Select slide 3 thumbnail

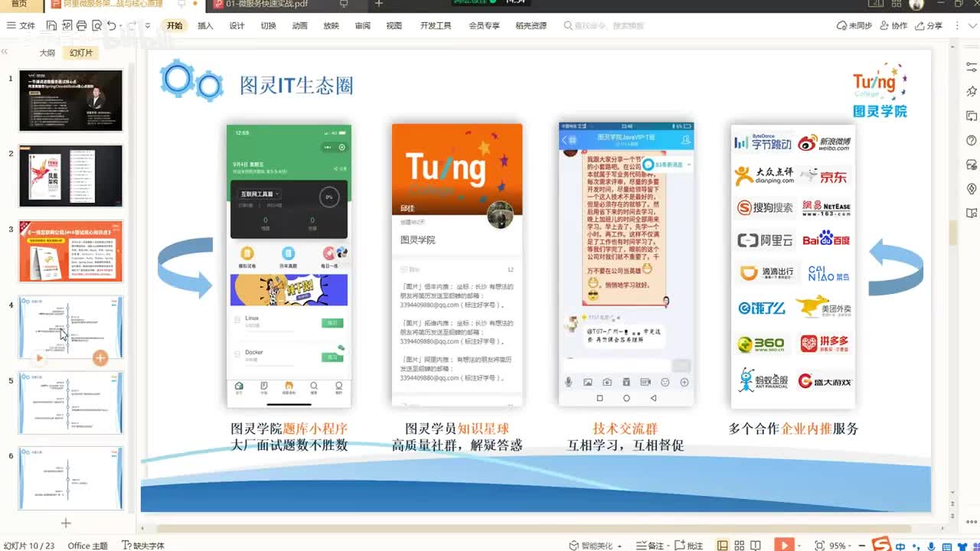[70, 251]
